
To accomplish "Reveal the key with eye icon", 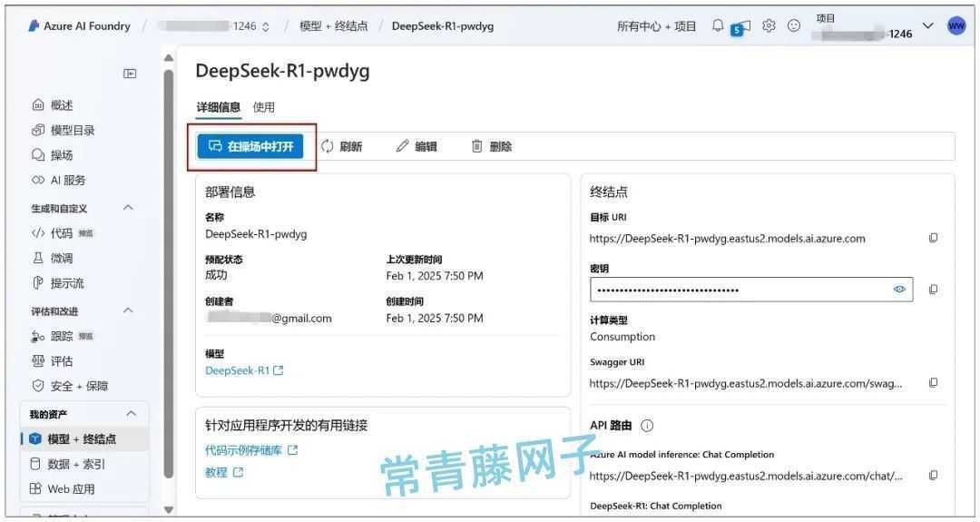I will click(x=899, y=290).
